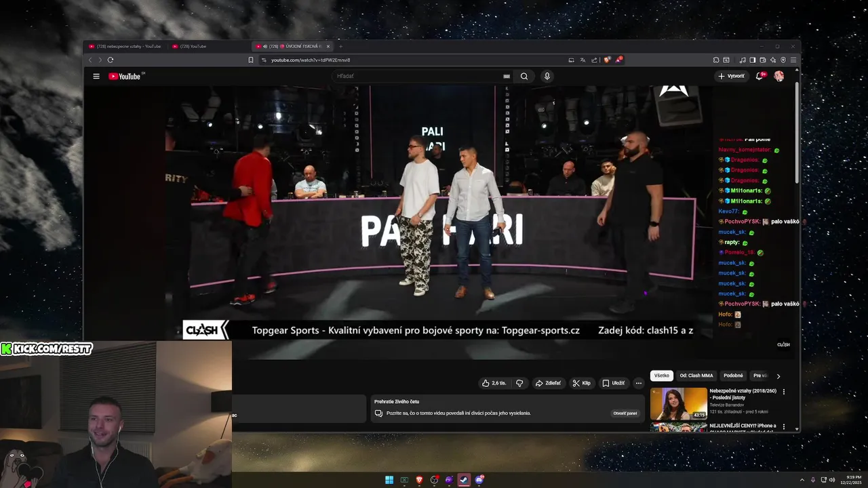This screenshot has width=868, height=488.
Task: Show hidden tray icons chevron
Action: [x=802, y=480]
